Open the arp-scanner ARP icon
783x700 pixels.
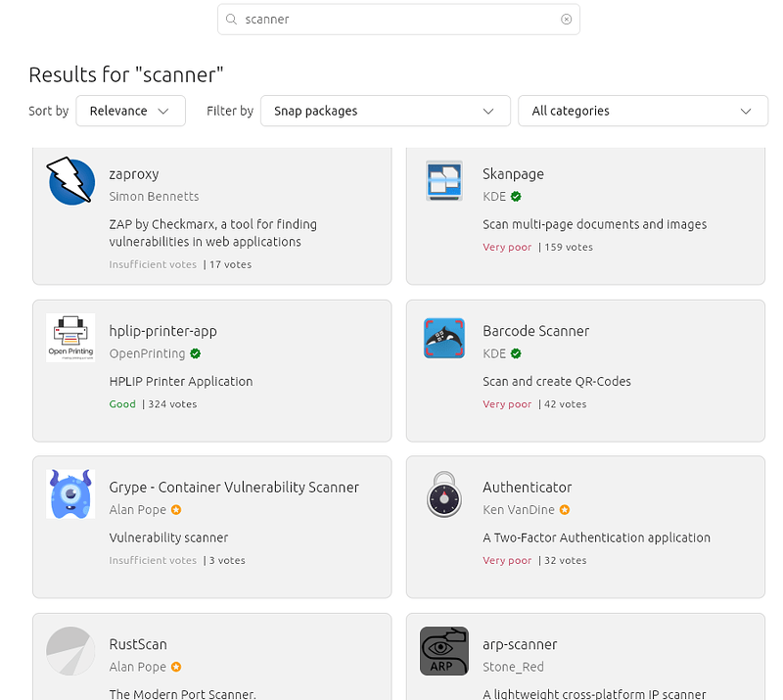[444, 651]
